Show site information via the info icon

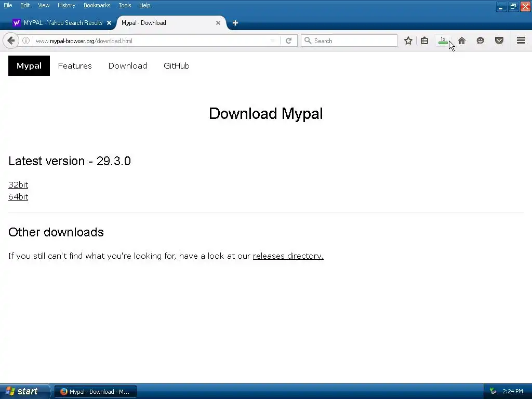[x=26, y=41]
